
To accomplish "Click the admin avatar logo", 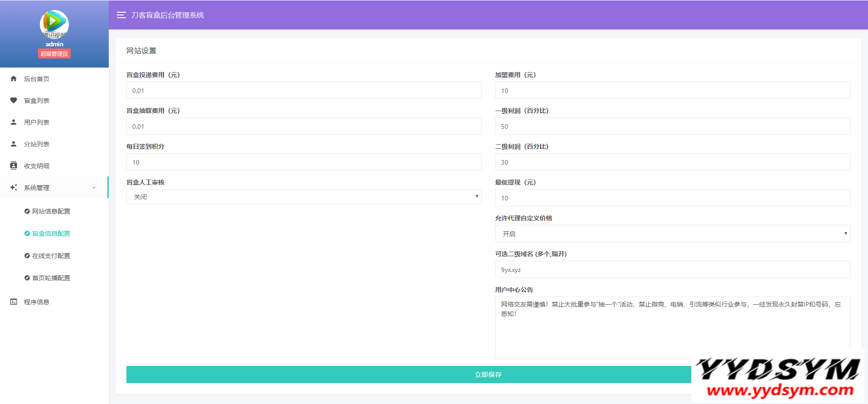I will click(x=54, y=24).
